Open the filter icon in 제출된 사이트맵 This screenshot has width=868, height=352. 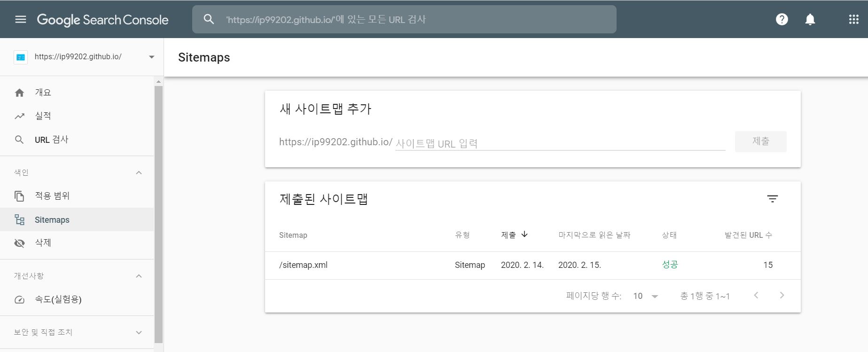pos(772,199)
